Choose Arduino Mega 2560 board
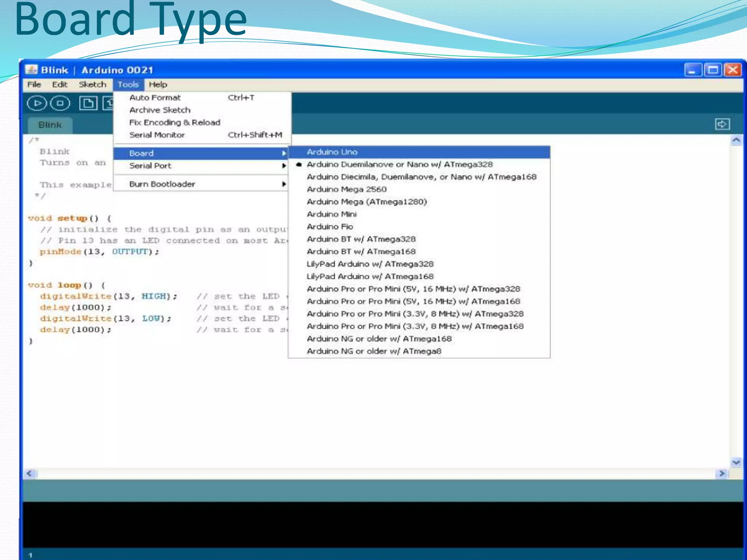The image size is (747, 560). [347, 189]
